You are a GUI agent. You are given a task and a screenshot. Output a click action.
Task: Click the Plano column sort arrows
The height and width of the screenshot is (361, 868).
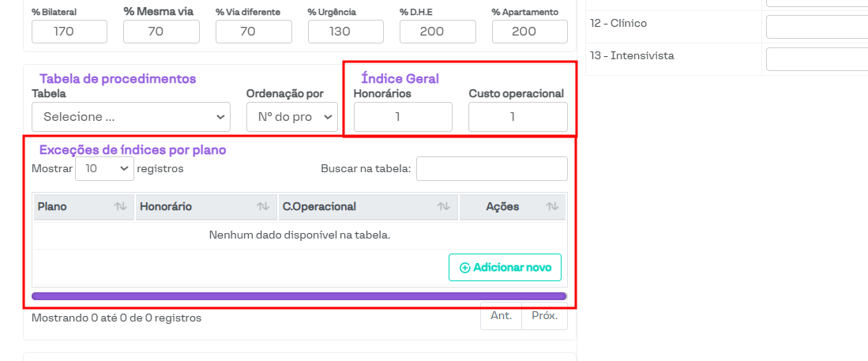pos(120,207)
